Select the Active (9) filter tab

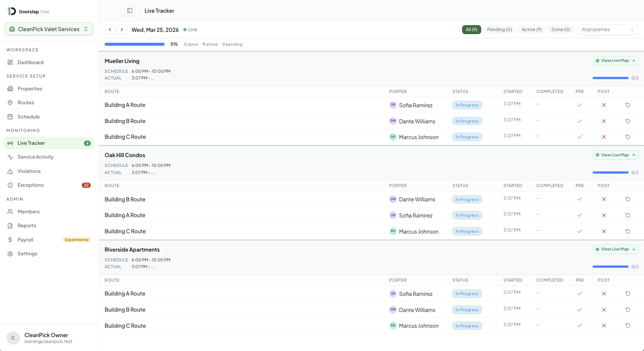pyautogui.click(x=531, y=30)
